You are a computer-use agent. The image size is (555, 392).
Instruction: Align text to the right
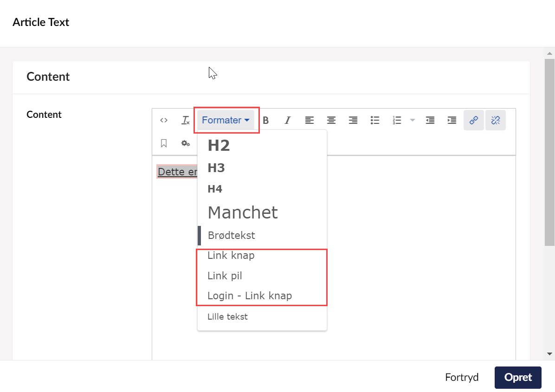[353, 120]
